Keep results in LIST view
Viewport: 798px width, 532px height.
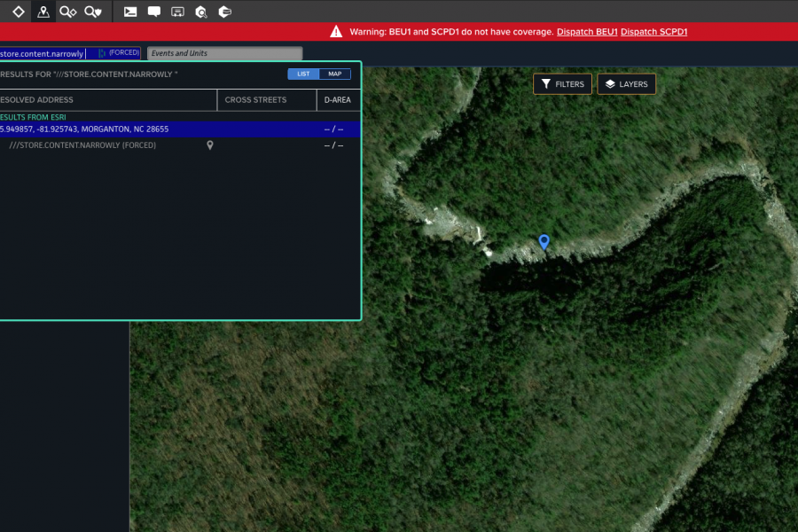click(301, 74)
